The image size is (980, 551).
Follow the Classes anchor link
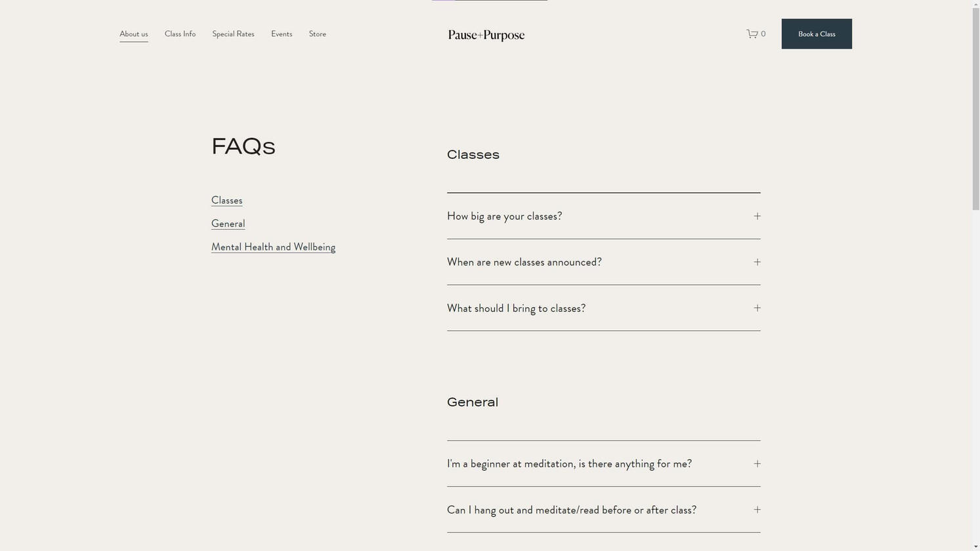226,200
